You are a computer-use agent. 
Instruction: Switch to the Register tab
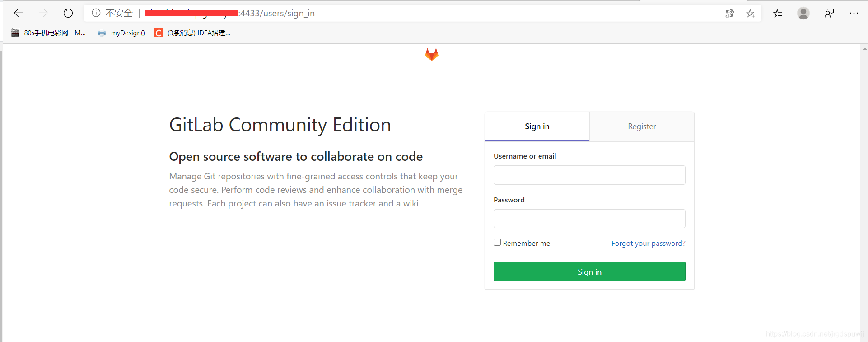[x=642, y=126]
